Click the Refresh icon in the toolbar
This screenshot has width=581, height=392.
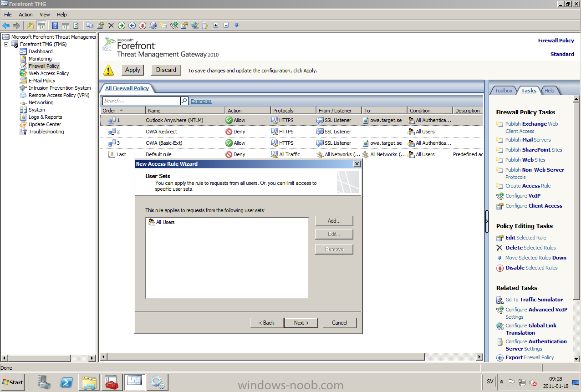point(76,25)
